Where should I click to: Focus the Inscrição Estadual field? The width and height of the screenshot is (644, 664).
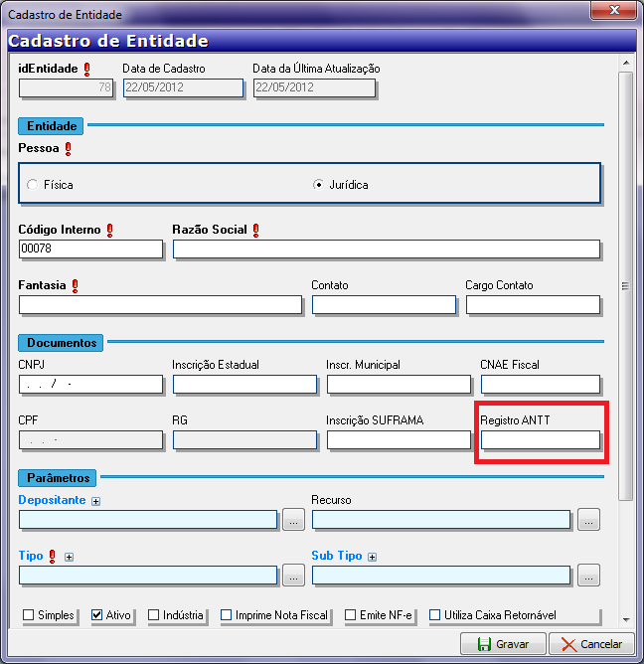tap(244, 385)
